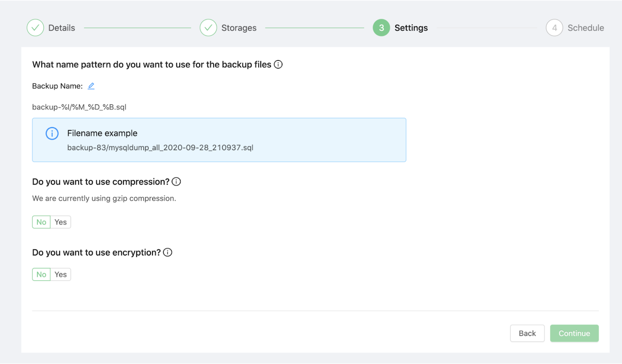Select No for compression
Image resolution: width=622 pixels, height=364 pixels.
pos(41,222)
